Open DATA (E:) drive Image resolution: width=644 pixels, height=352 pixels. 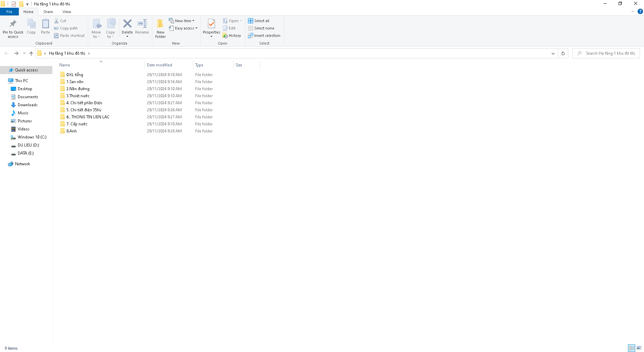point(25,153)
